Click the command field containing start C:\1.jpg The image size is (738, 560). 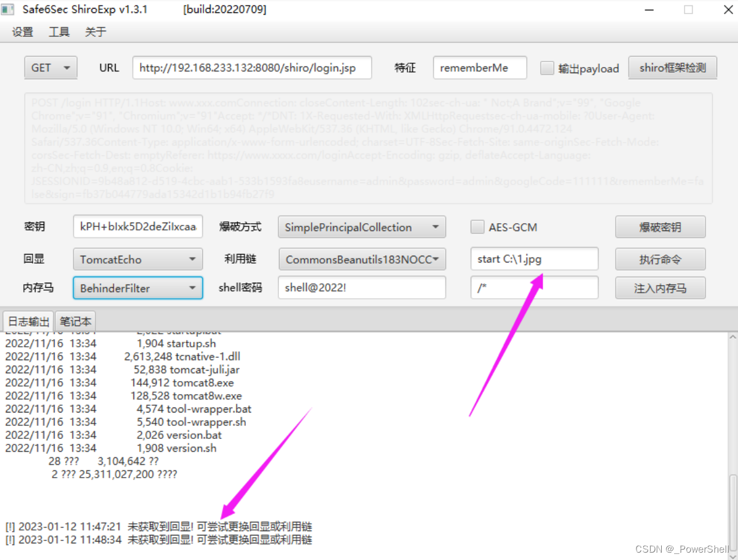(535, 259)
